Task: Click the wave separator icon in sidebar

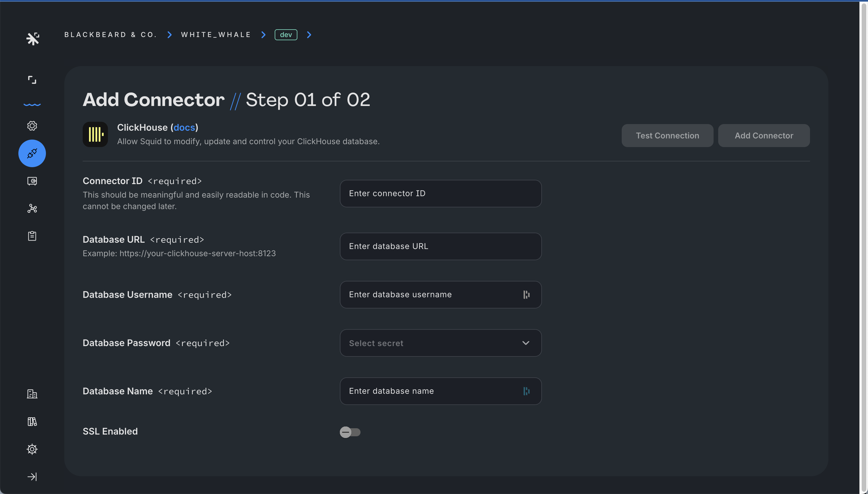Action: [x=32, y=105]
